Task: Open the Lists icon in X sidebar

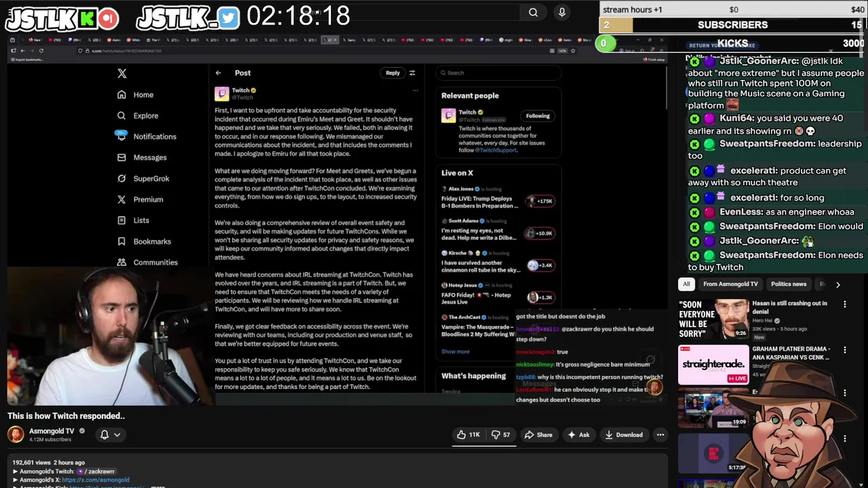Action: click(x=121, y=220)
